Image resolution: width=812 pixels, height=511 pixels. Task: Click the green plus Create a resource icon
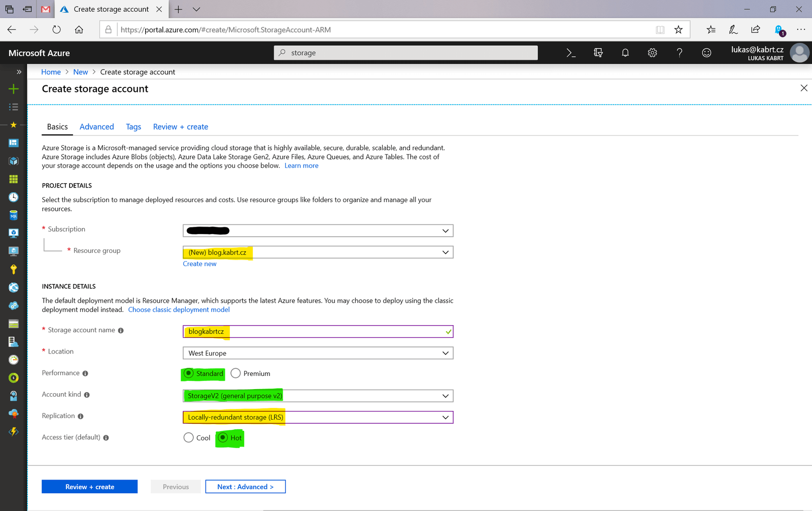coord(14,89)
